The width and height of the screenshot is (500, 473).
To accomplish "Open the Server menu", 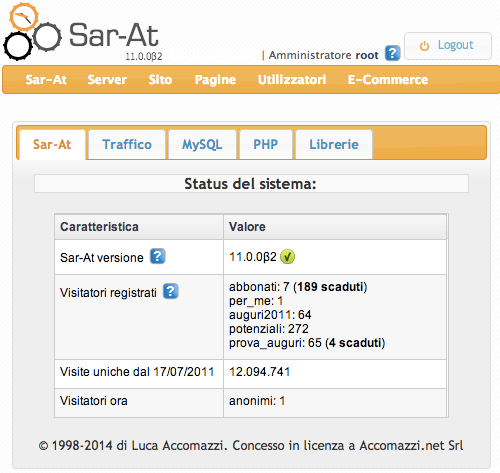I will [x=107, y=80].
